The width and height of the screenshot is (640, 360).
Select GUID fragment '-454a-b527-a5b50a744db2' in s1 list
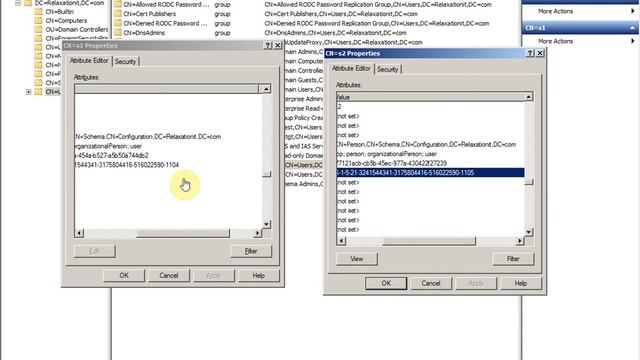tap(112, 156)
